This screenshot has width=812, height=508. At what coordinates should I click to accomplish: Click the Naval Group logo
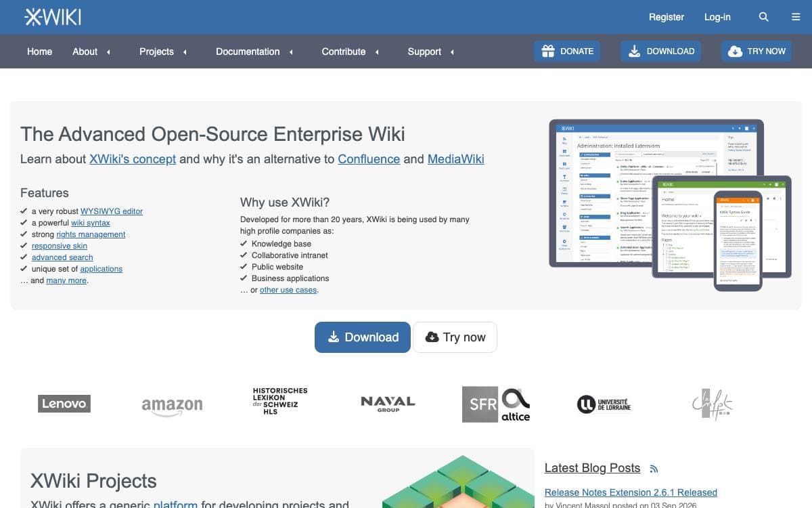pyautogui.click(x=388, y=404)
